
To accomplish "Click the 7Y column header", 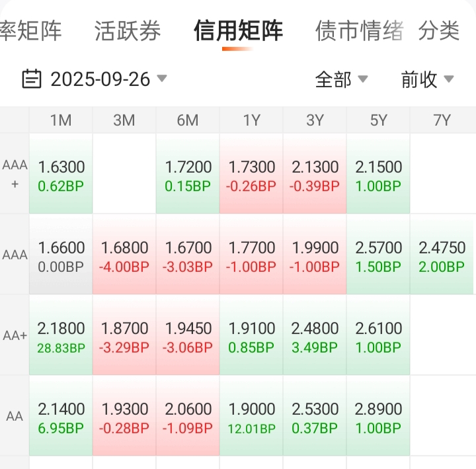I will tap(442, 120).
